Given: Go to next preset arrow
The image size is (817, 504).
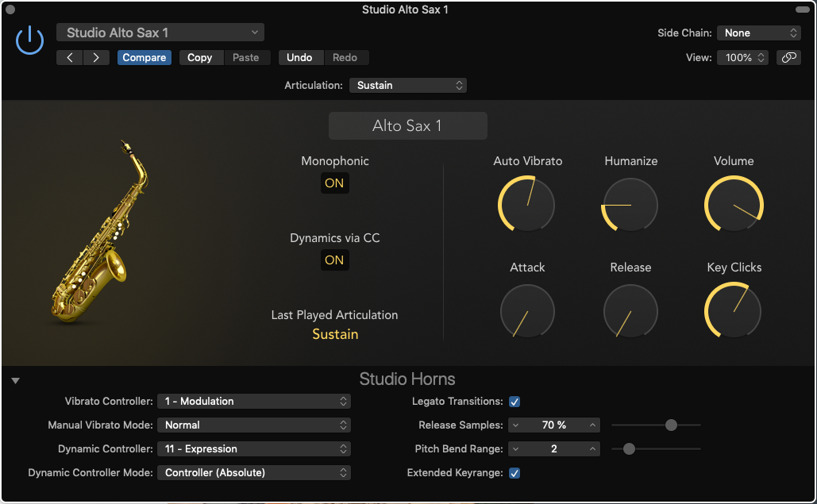Looking at the screenshot, I should 96,57.
